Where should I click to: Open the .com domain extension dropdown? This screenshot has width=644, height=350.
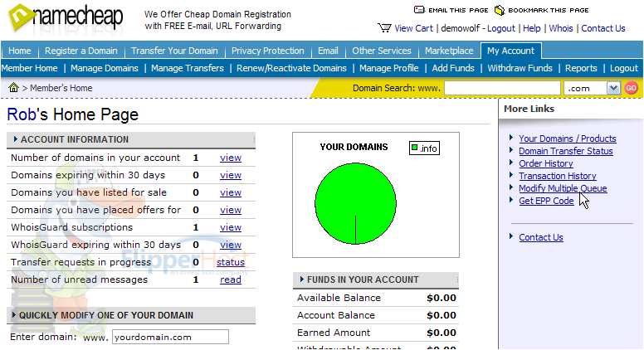pyautogui.click(x=613, y=88)
